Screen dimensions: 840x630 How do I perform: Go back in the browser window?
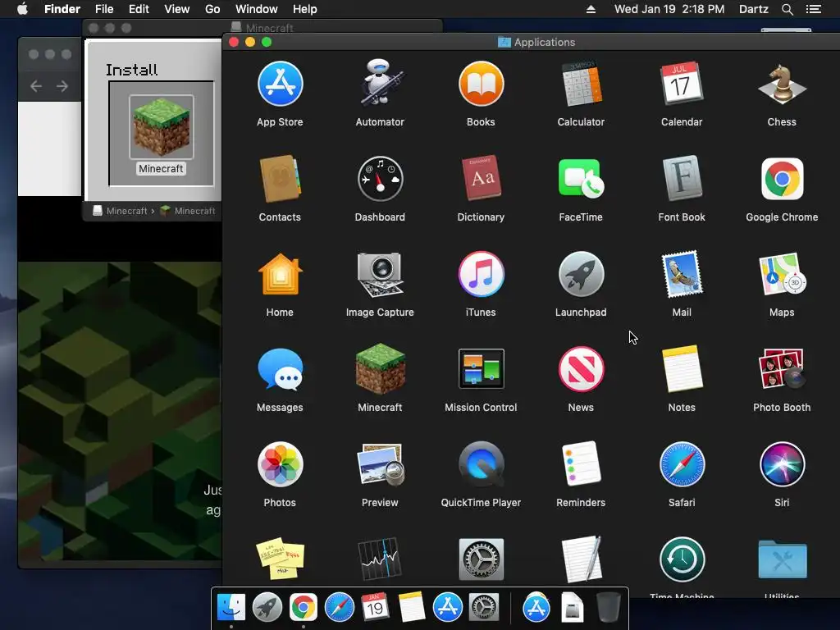(x=36, y=85)
